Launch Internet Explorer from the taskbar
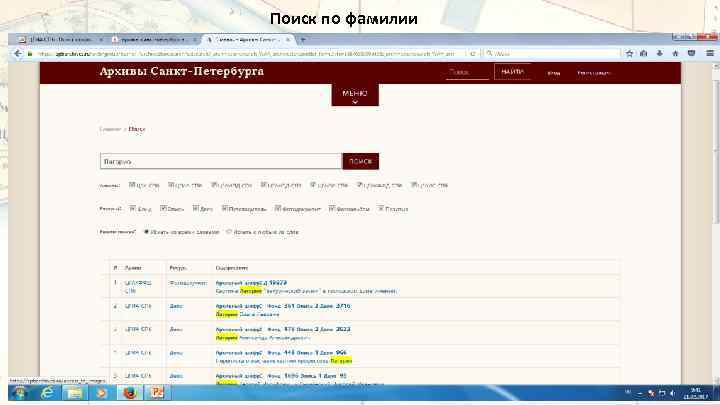The width and height of the screenshot is (720, 405). (47, 393)
